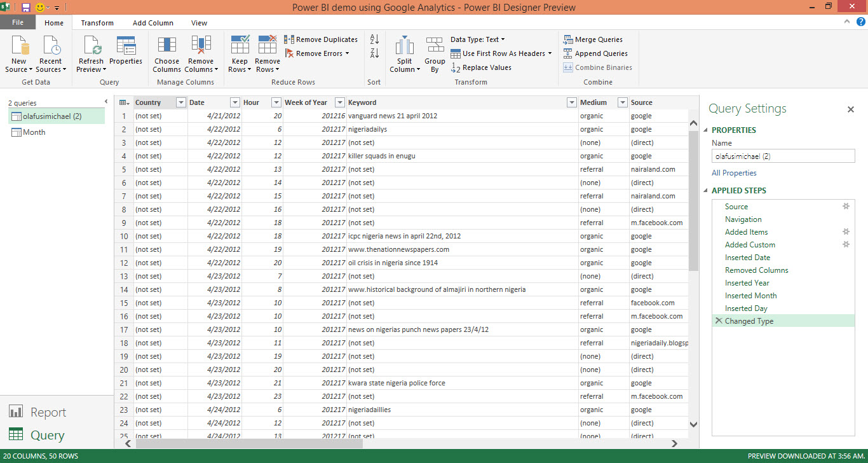Image resolution: width=868 pixels, height=463 pixels.
Task: Delete the Changed Type applied step
Action: pyautogui.click(x=719, y=321)
